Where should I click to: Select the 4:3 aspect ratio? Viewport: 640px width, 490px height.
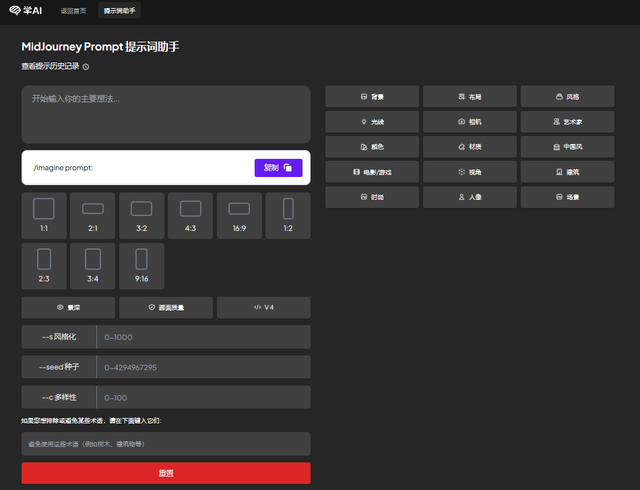click(x=190, y=216)
